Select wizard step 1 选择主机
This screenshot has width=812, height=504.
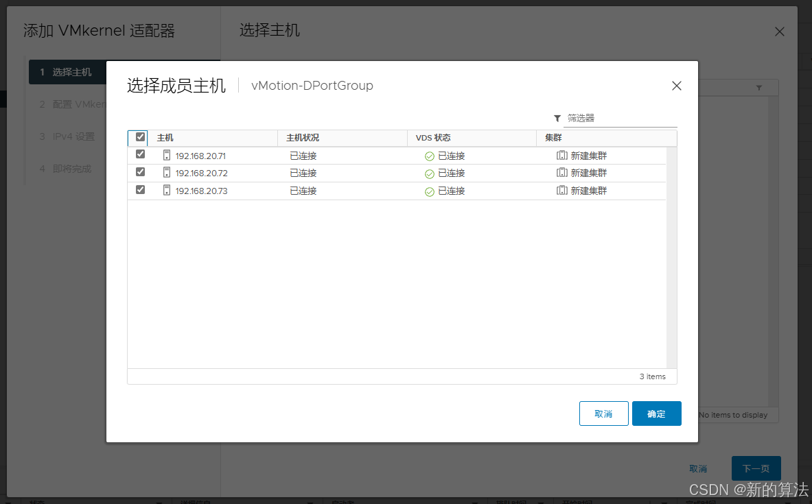(68, 73)
